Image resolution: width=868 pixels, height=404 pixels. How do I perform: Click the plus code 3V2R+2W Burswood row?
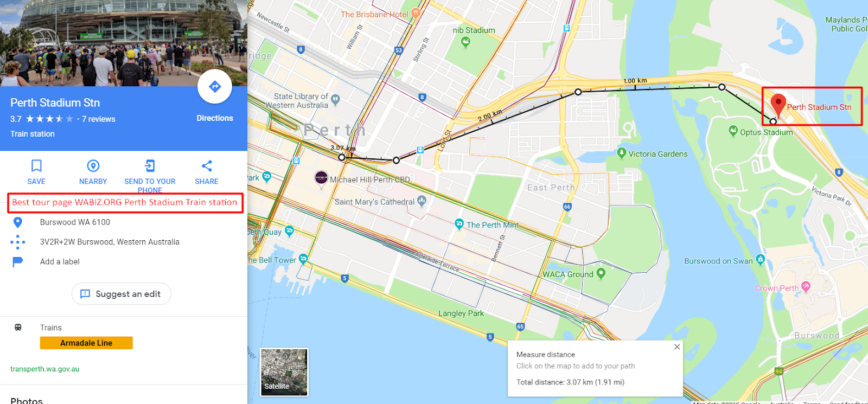tap(124, 242)
